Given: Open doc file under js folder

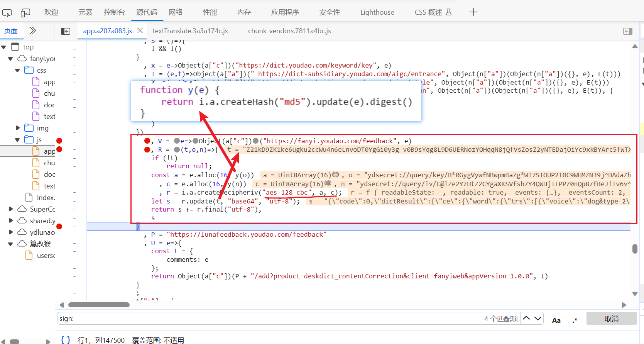Looking at the screenshot, I should click(44, 175).
